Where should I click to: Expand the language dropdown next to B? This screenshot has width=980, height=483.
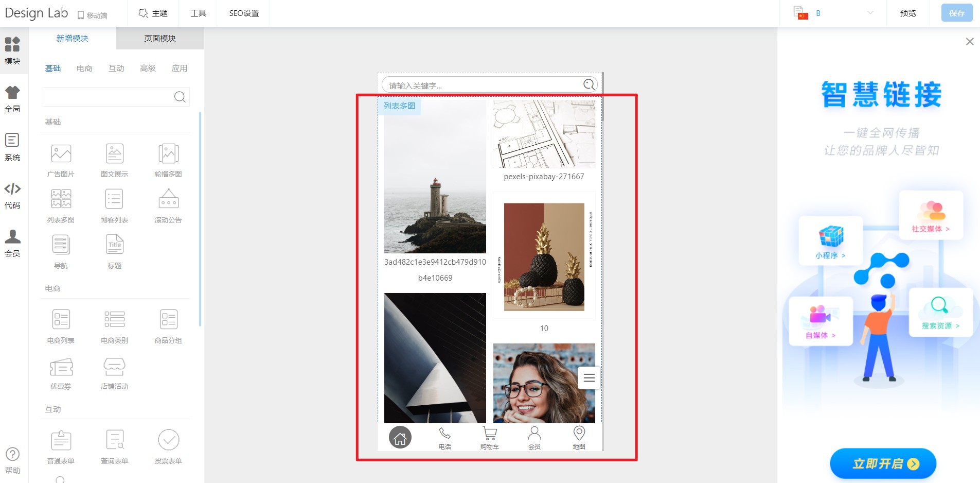(x=870, y=13)
